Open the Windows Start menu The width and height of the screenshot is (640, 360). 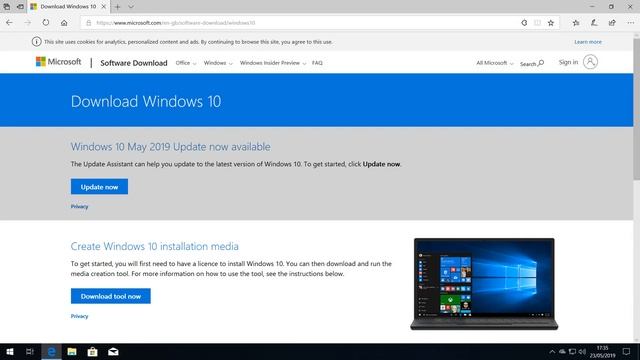pos(10,351)
